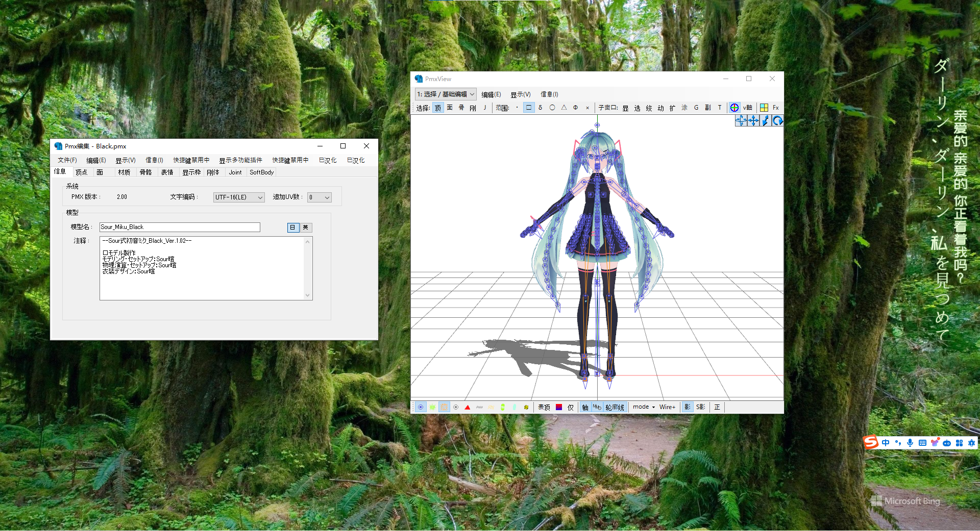Open the 动 sub-window in PmxView
This screenshot has height=531, width=980.
pyautogui.click(x=660, y=108)
